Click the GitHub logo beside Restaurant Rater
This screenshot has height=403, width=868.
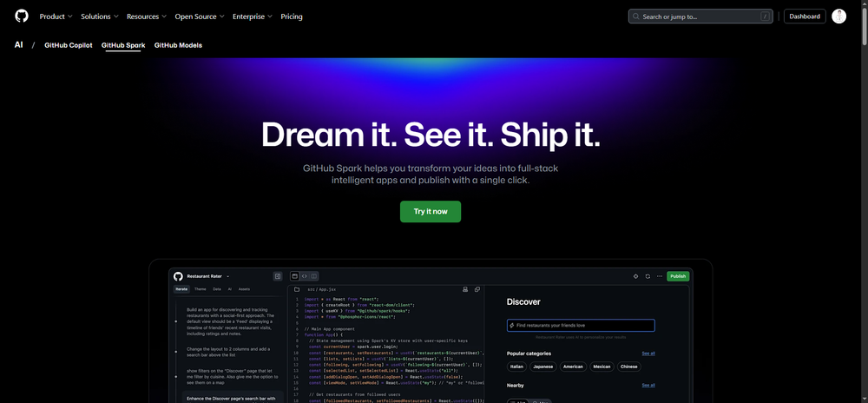[178, 275]
